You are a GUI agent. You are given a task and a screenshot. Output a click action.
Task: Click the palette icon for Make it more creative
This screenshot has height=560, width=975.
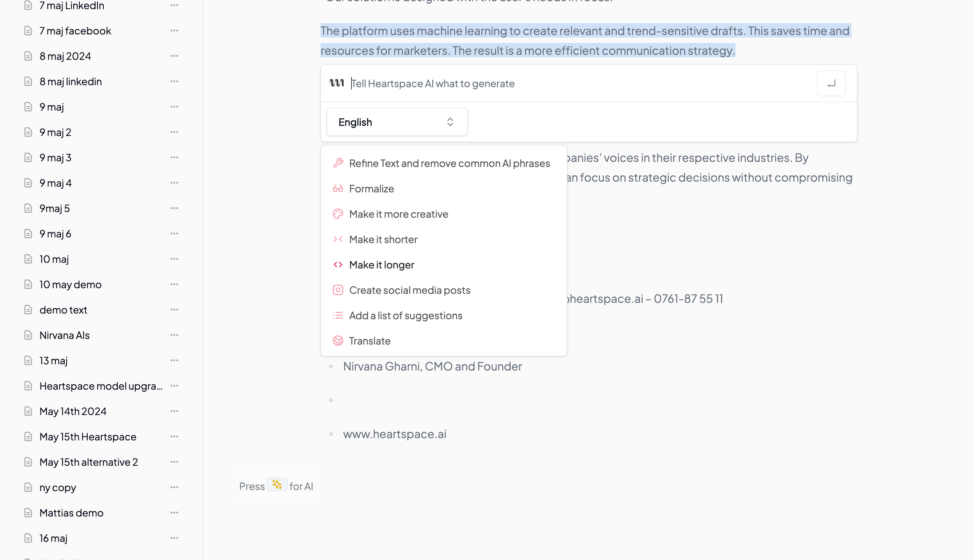pos(338,214)
